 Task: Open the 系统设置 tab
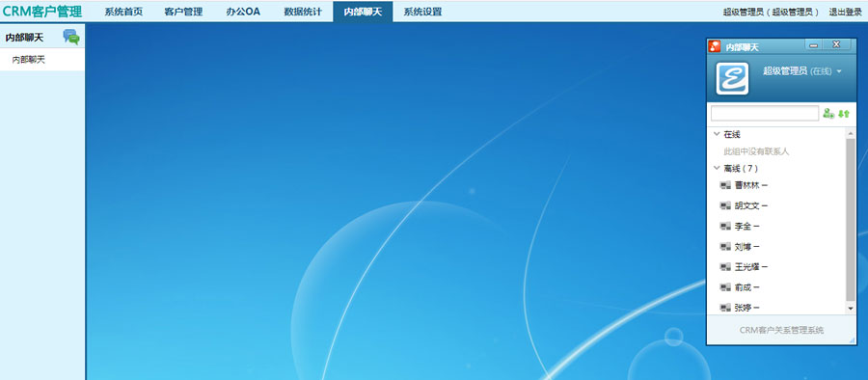[x=422, y=12]
